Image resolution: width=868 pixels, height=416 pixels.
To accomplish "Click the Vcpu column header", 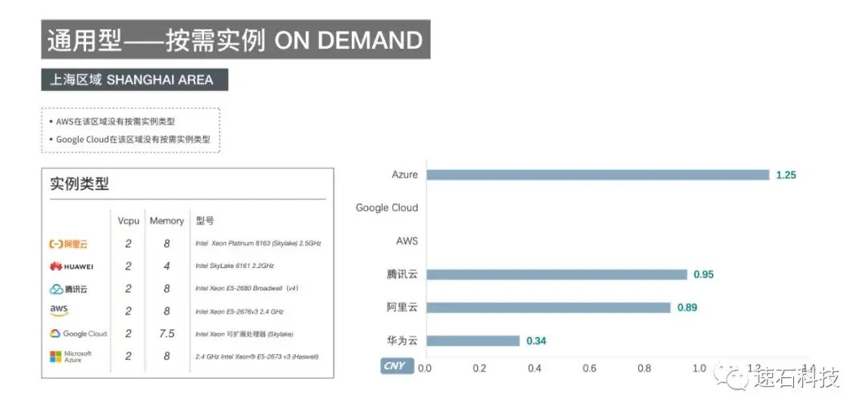I will [x=129, y=221].
